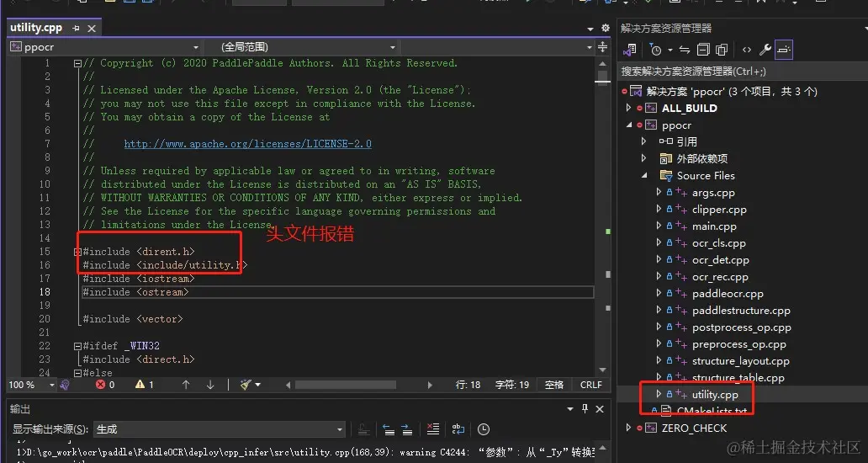Click the IntelliCode health indicator icon
The image size is (868, 463).
pos(65,385)
